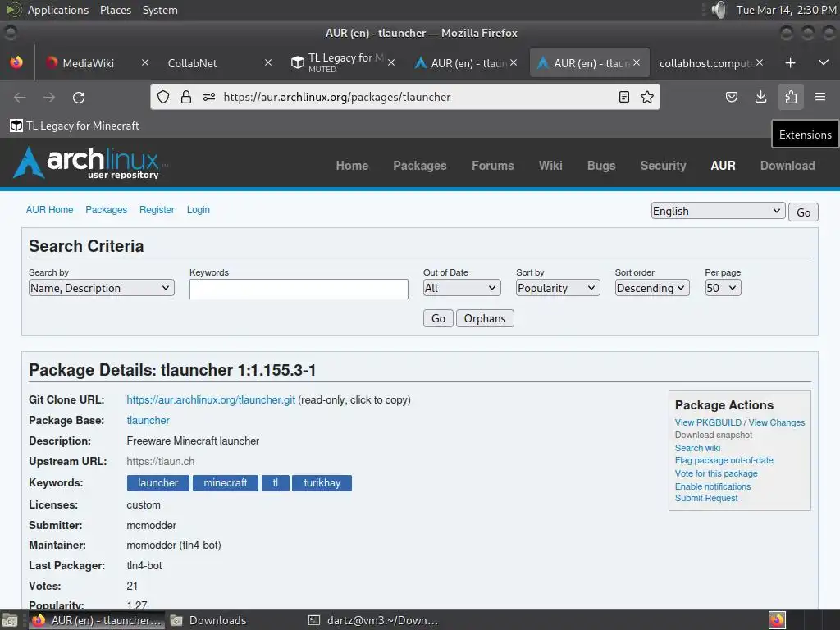Close the TL Legacy muted tab
Image resolution: width=840 pixels, height=630 pixels.
(391, 62)
